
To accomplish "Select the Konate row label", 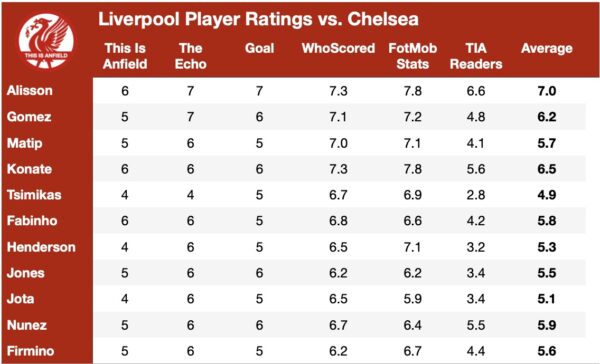I will 29,169.
